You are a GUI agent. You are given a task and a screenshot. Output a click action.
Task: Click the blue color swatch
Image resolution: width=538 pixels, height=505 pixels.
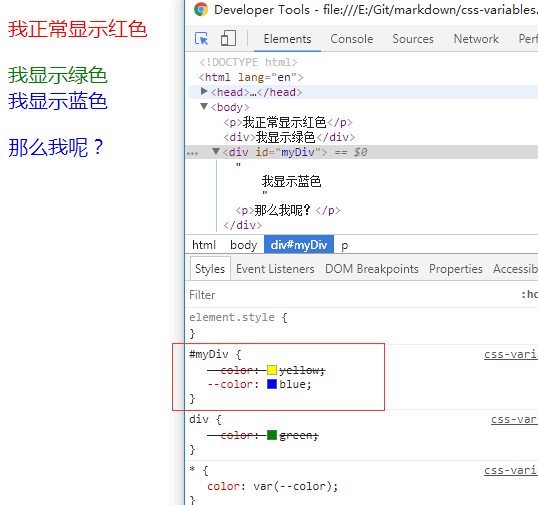(x=272, y=384)
